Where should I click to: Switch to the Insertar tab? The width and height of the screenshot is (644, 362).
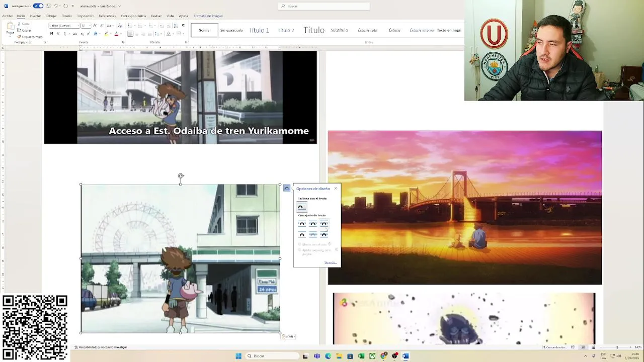coord(35,16)
